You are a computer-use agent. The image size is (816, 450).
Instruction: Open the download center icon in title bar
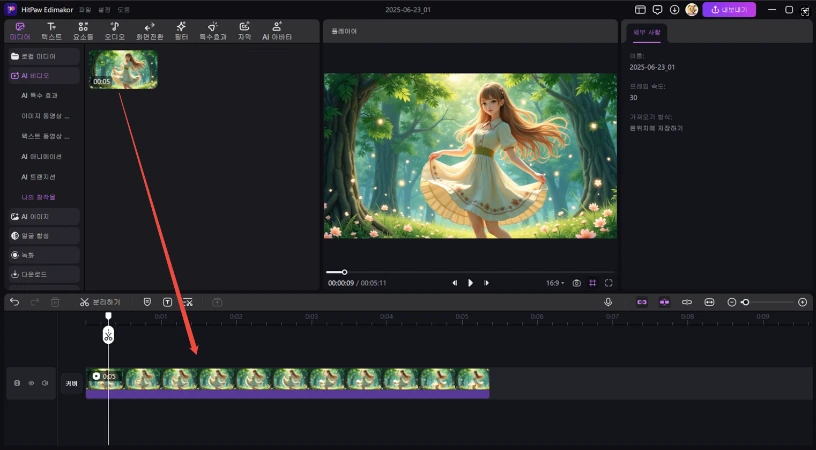coord(674,10)
